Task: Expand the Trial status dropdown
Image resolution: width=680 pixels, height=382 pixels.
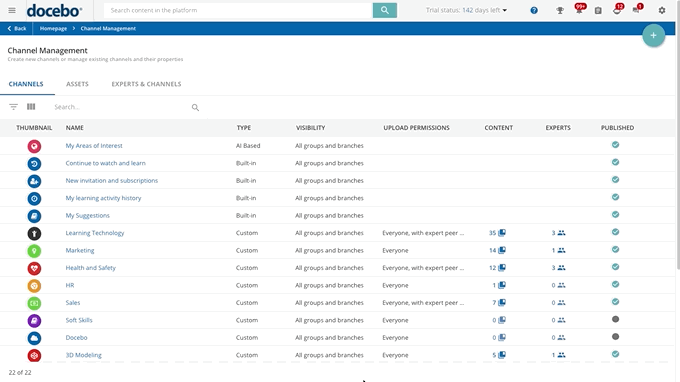Action: click(466, 10)
